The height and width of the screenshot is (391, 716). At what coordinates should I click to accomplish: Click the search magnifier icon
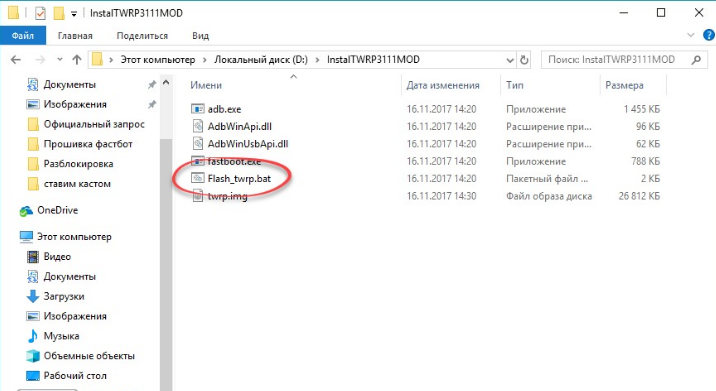(696, 59)
